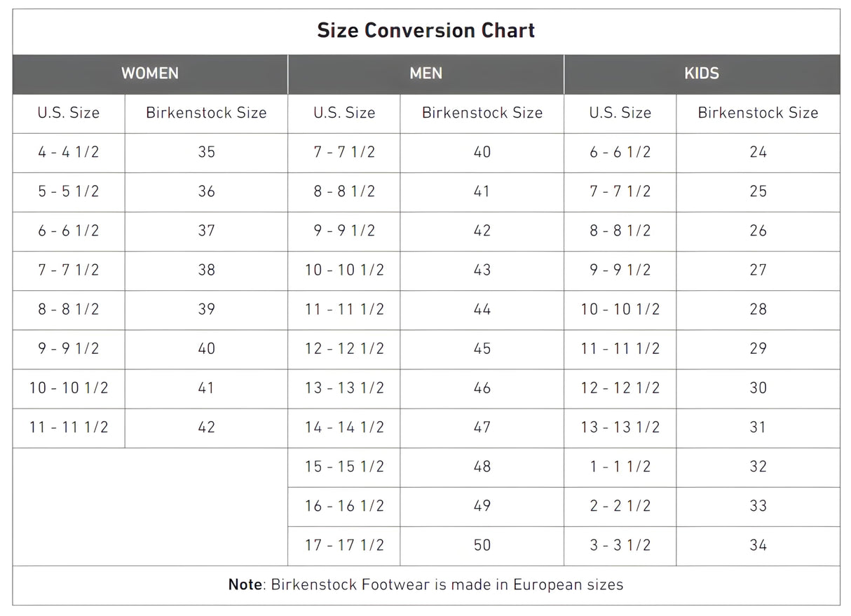Select the MEN column group header

(425, 74)
